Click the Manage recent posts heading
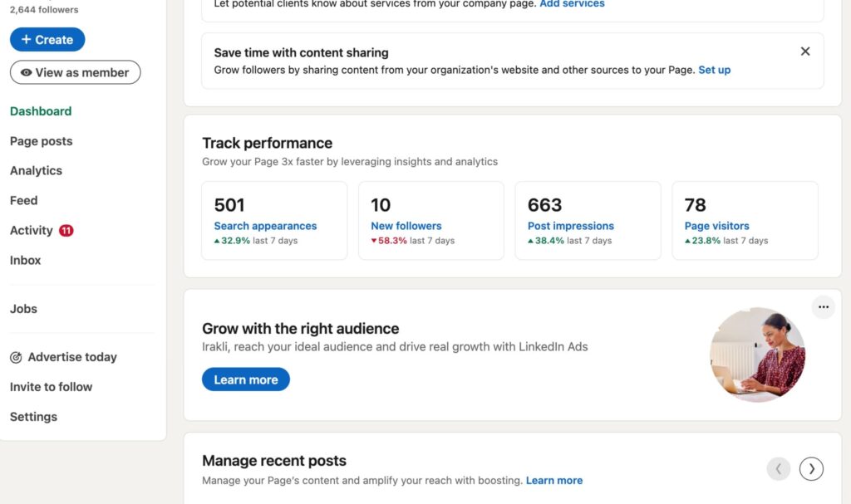Viewport: 851px width, 504px height. coord(274,461)
